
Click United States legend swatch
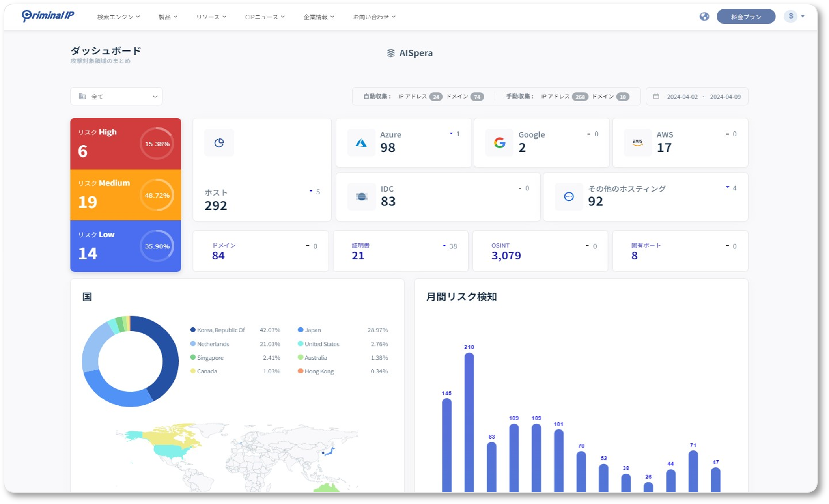[x=301, y=343]
